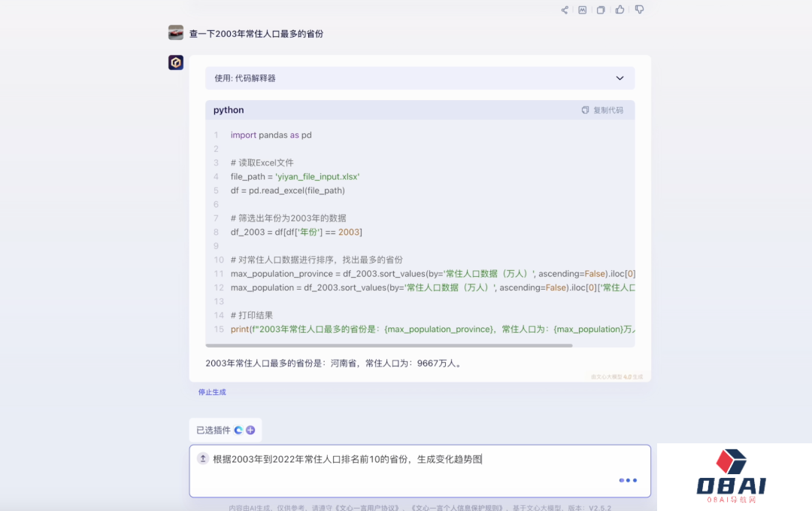Click the three-dot loading indicator in input box
Screen dimensions: 812x511
coord(628,480)
